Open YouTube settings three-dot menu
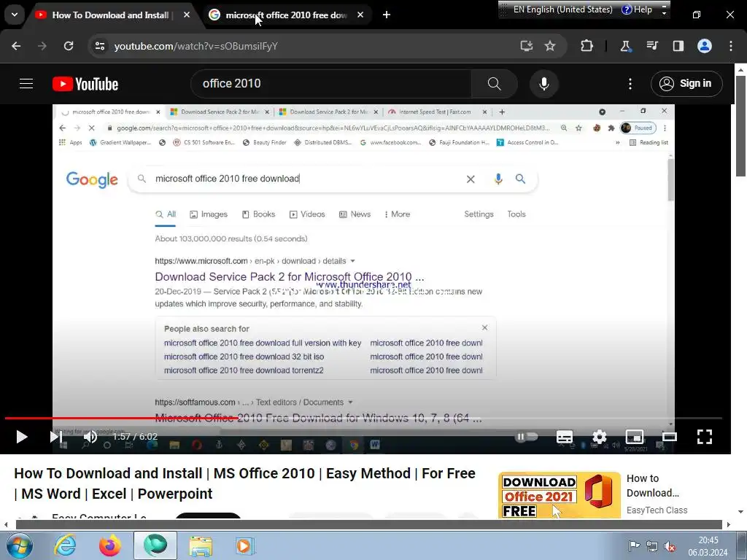This screenshot has height=560, width=747. (x=630, y=84)
